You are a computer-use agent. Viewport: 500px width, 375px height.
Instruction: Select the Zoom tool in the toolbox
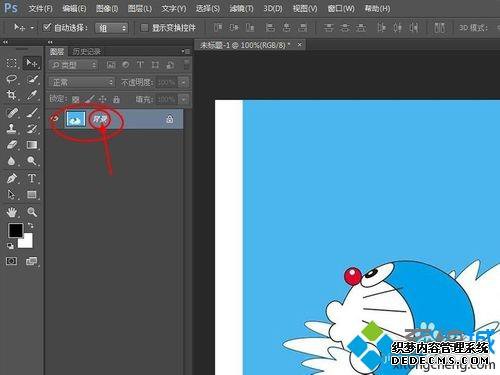click(32, 212)
